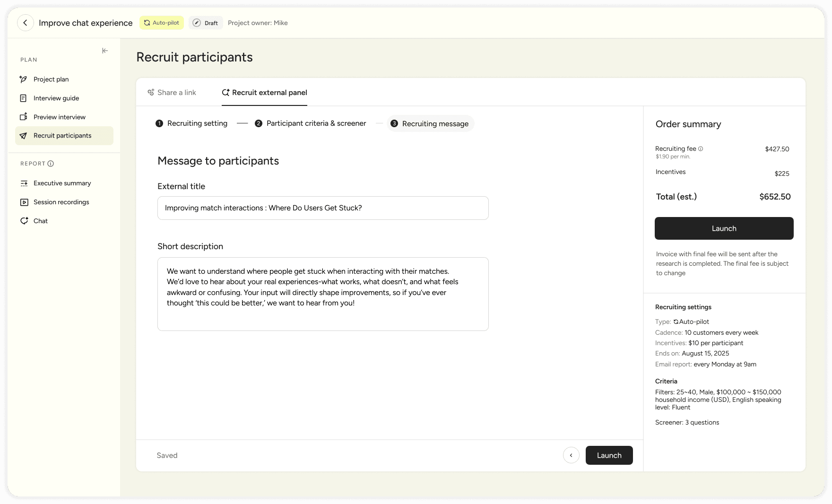Click the Report section info icon
832x504 pixels.
click(x=51, y=163)
